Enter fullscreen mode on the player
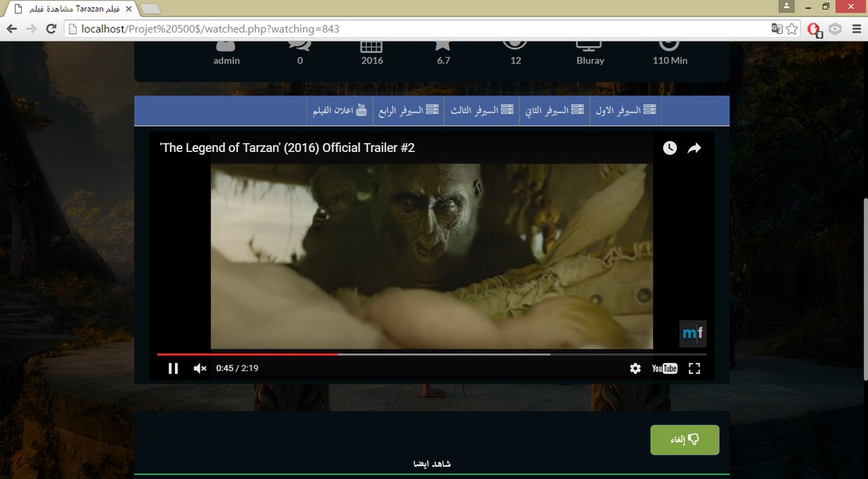868x479 pixels. pyautogui.click(x=694, y=368)
